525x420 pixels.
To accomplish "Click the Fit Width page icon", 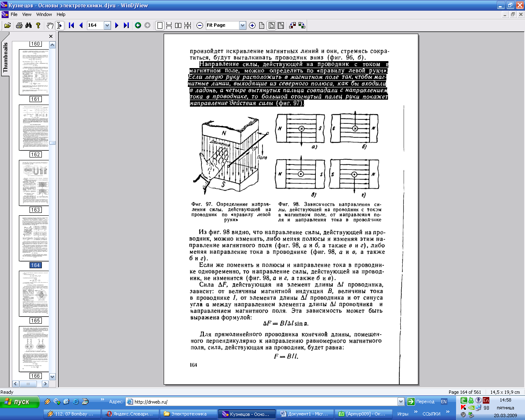I will tap(281, 25).
